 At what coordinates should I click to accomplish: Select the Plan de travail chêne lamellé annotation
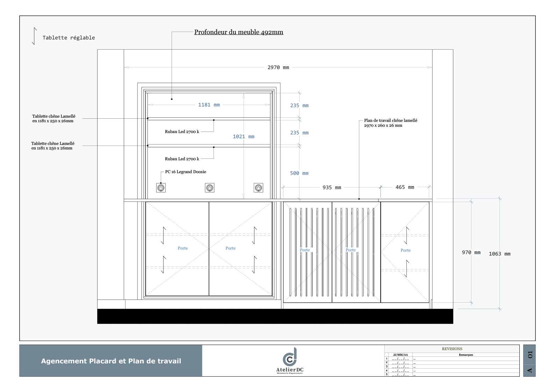[390, 123]
